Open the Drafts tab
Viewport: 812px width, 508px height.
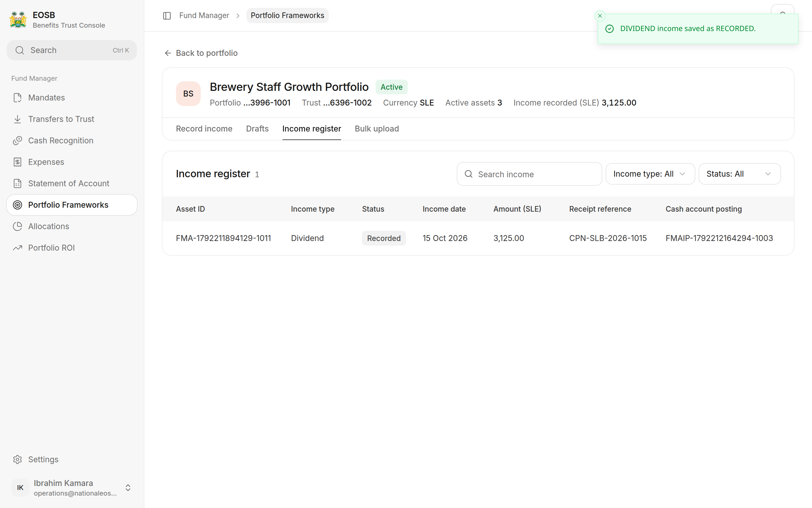coord(257,129)
